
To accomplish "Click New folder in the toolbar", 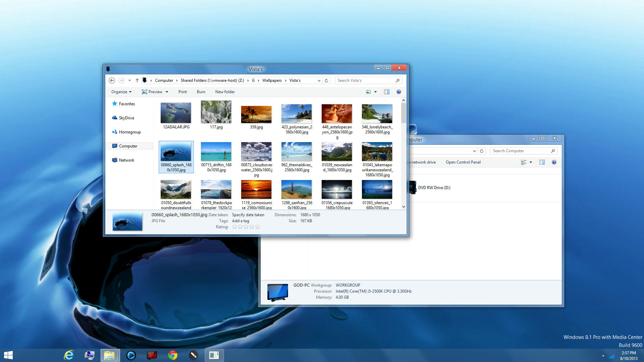I will (x=225, y=92).
